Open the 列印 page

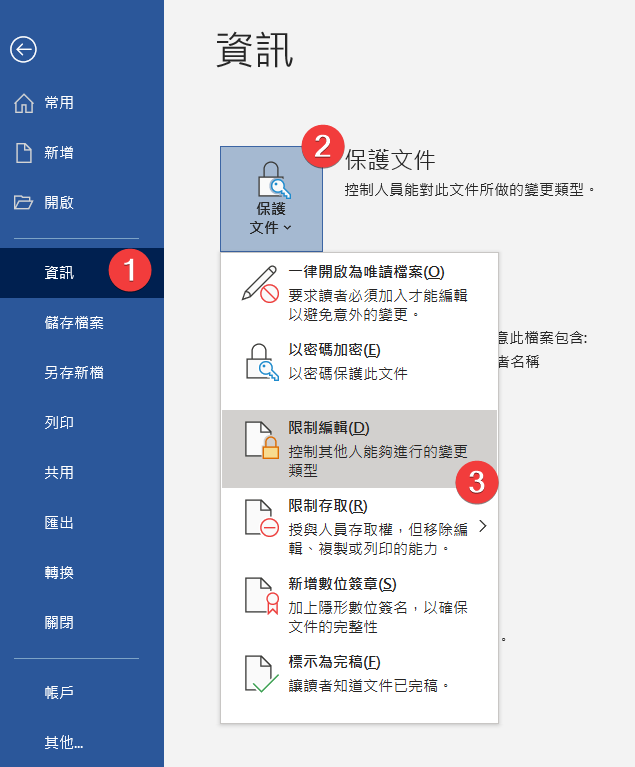pos(59,422)
